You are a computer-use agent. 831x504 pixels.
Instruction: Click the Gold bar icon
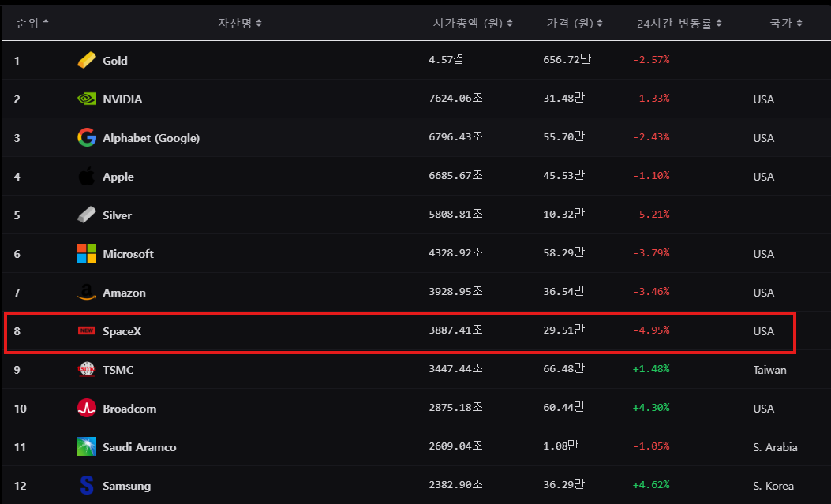(x=86, y=61)
